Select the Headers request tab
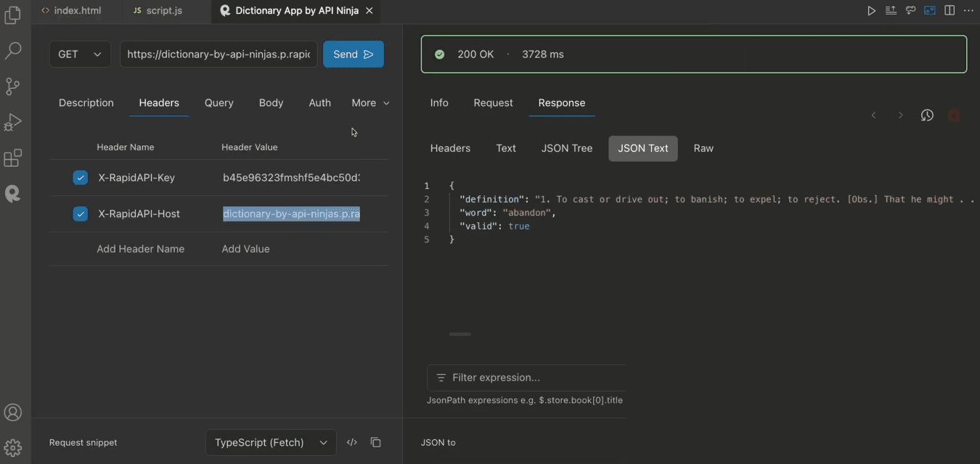This screenshot has height=464, width=980. tap(159, 103)
